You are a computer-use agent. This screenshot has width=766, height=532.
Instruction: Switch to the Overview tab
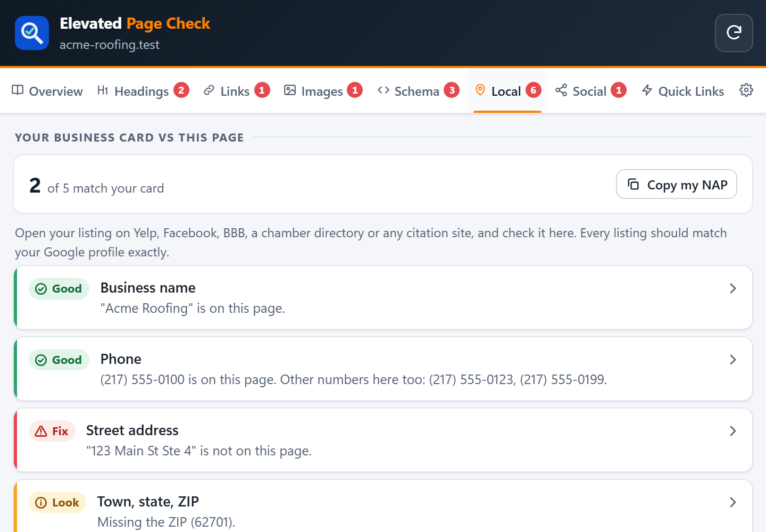tap(47, 91)
